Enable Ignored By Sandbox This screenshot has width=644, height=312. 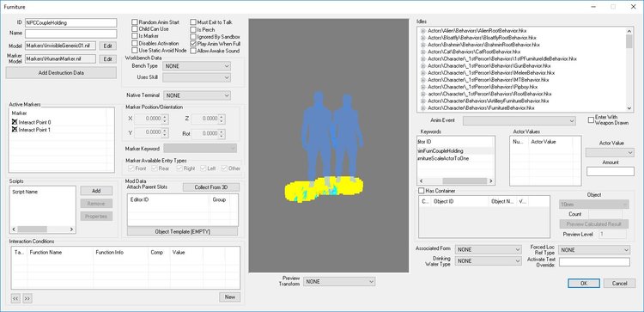193,37
